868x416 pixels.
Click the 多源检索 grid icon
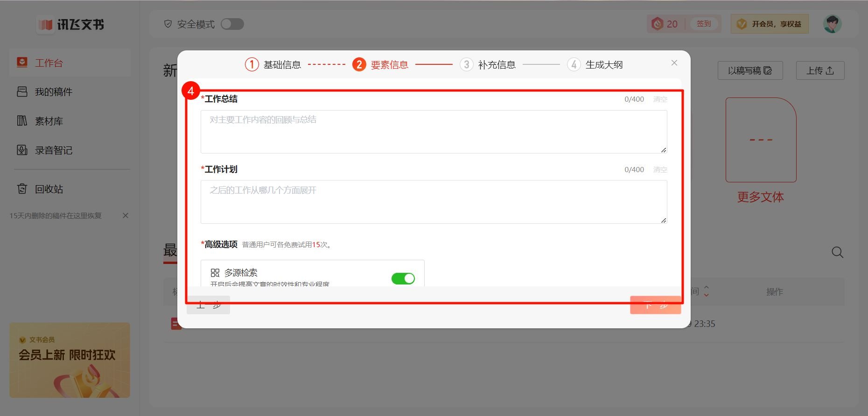tap(215, 273)
